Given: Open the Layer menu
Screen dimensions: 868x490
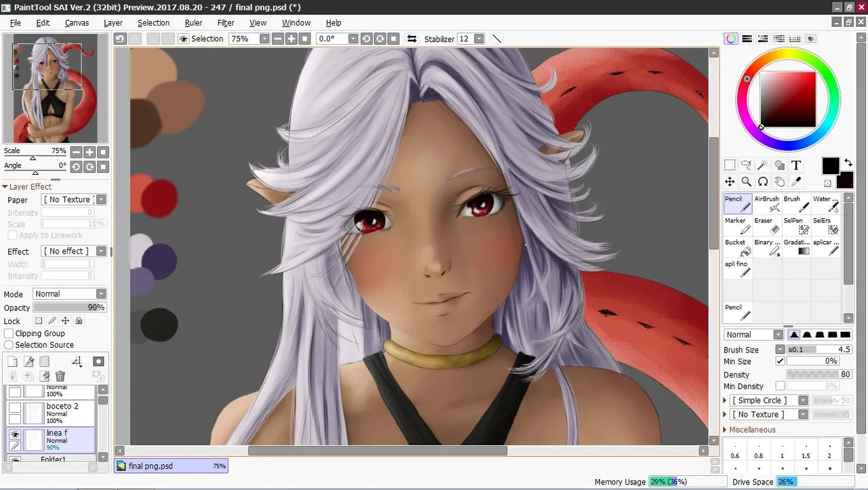Looking at the screenshot, I should coord(113,22).
